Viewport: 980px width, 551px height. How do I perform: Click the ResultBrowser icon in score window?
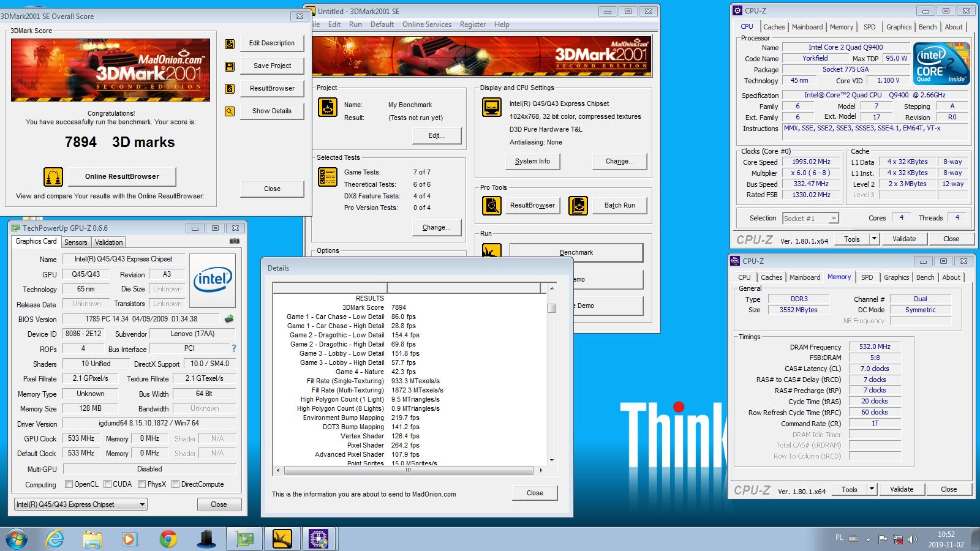[x=230, y=89]
